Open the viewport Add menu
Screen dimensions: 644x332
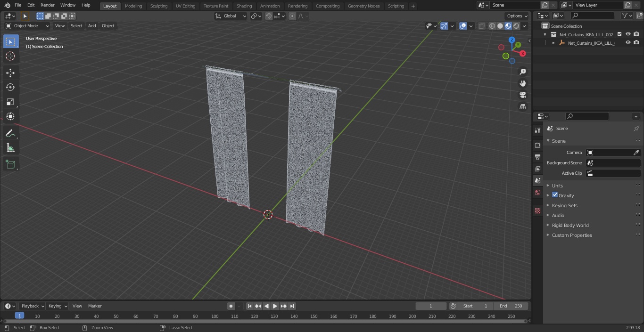(x=92, y=26)
